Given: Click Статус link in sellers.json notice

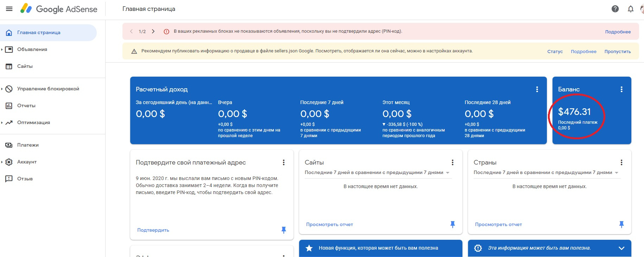Looking at the screenshot, I should tap(555, 51).
